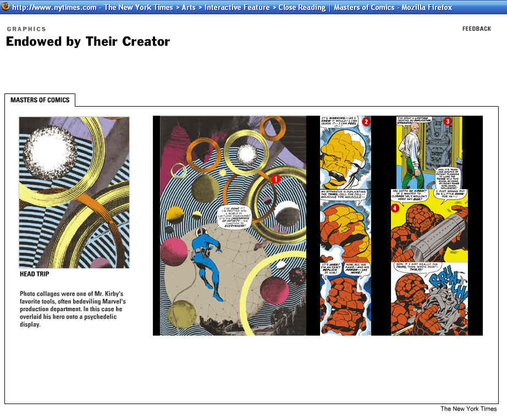Screen dimensions: 507x420
Task: Click the Thing holding metal bar panel
Action: [x=429, y=226]
